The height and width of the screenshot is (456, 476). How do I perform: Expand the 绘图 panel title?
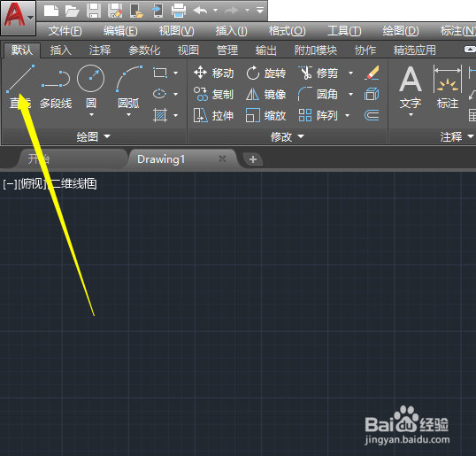tap(94, 136)
